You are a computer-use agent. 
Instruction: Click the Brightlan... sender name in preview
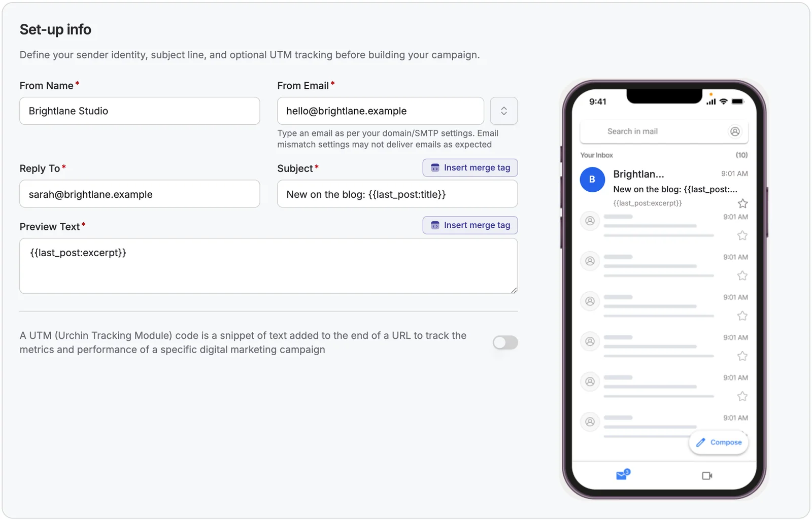[638, 174]
